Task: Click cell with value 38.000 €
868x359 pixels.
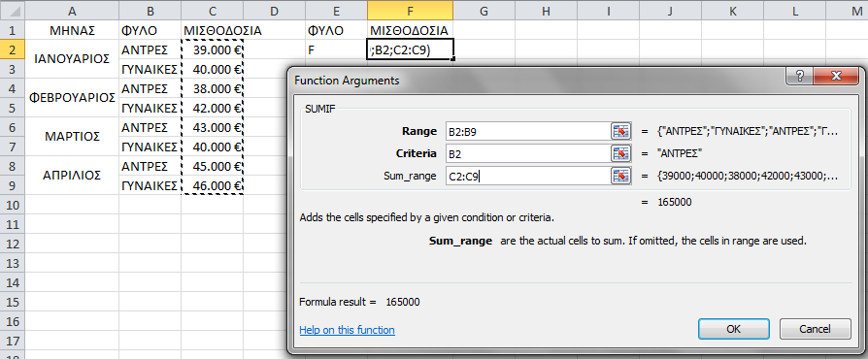Action: point(212,88)
